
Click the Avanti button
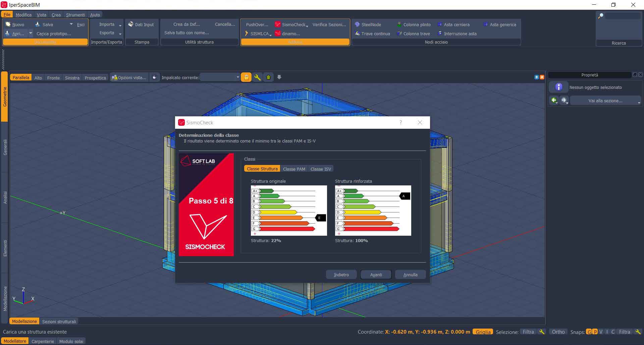[x=376, y=275]
